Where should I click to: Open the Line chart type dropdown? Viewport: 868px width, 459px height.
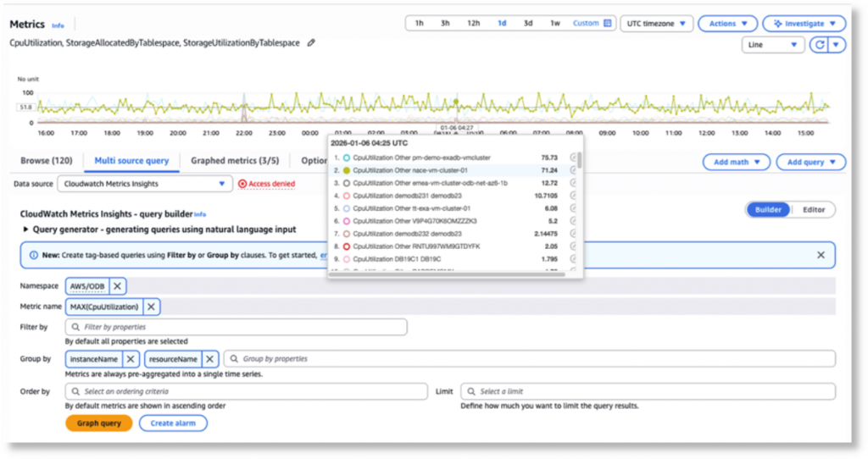coord(773,45)
